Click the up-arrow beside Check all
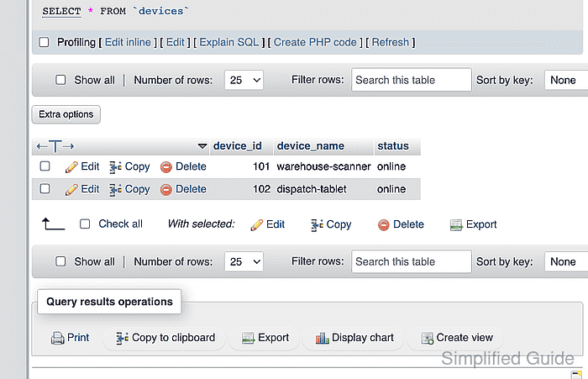Screen dimensions: 588x379 coord(53,224)
